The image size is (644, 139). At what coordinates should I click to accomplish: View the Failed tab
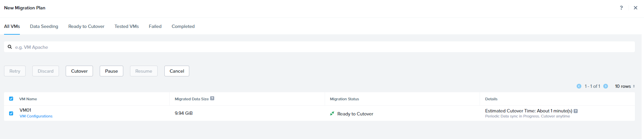click(x=155, y=26)
